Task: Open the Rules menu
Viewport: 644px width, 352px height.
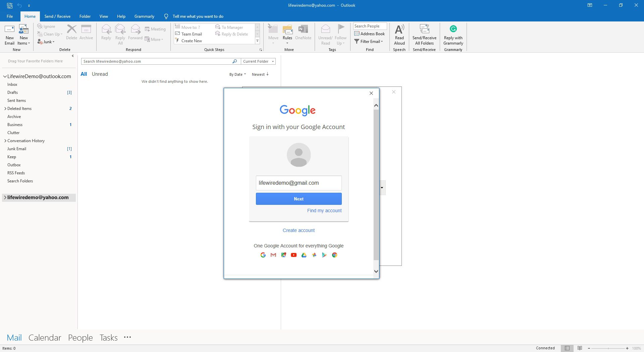Action: pos(287,35)
